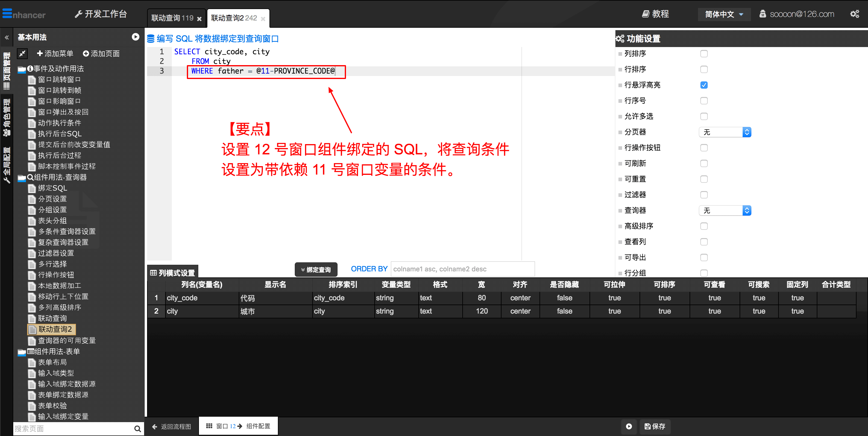The width and height of the screenshot is (868, 436).
Task: Open 角色管理 vertical sidebar icon
Action: pyautogui.click(x=7, y=118)
